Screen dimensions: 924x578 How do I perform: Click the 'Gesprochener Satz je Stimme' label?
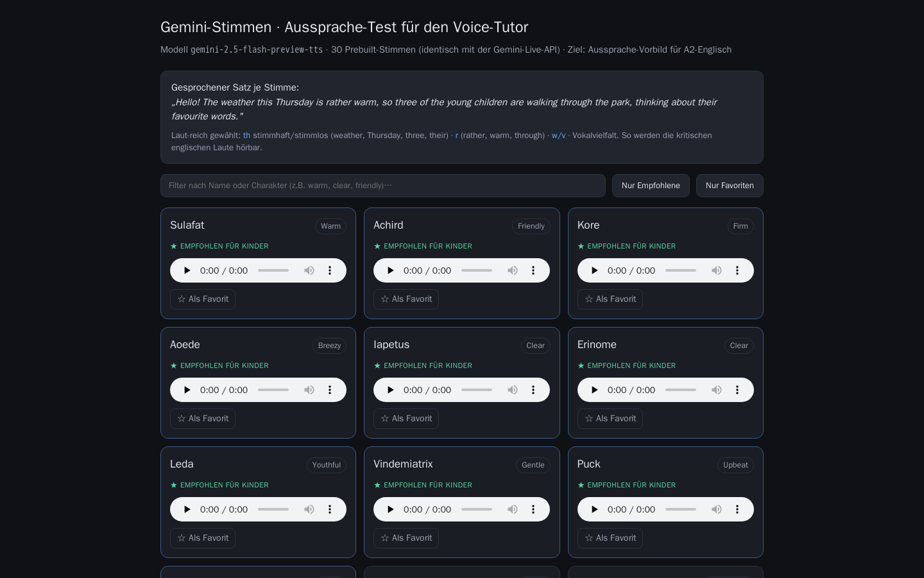(x=235, y=87)
